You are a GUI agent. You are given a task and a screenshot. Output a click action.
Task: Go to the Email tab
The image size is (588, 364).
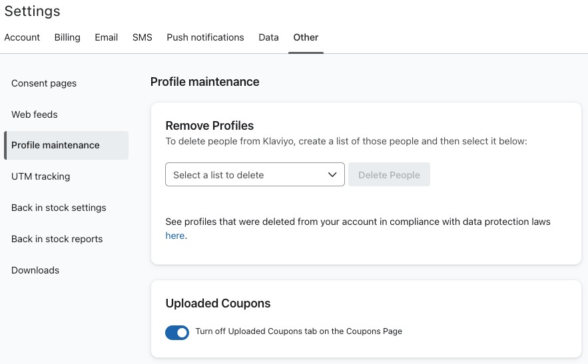point(106,37)
